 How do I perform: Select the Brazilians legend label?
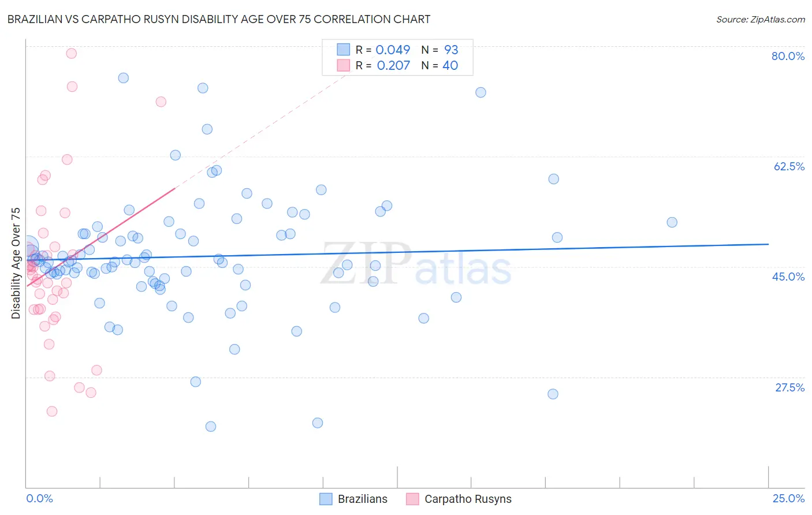tap(363, 499)
